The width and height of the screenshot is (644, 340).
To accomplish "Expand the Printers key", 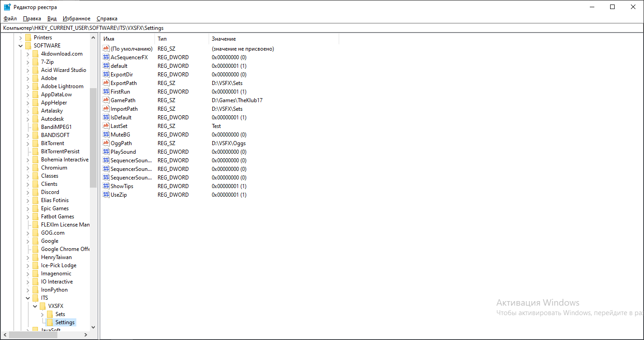I will [x=20, y=38].
